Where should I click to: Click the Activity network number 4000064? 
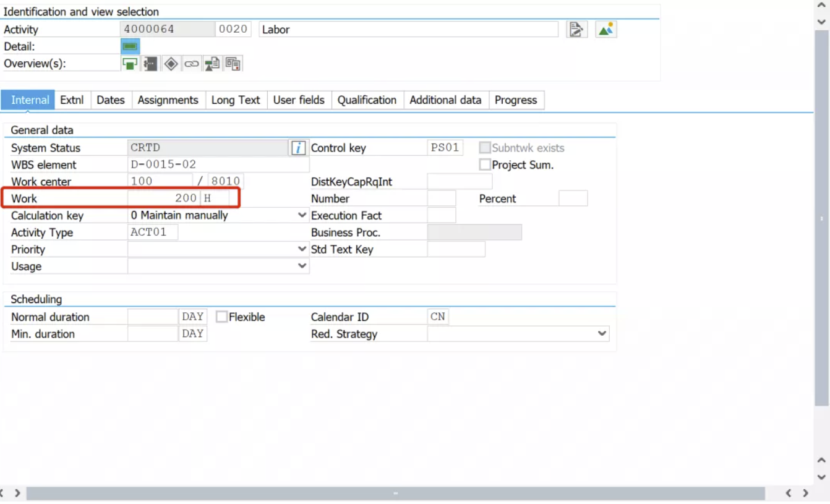tap(167, 29)
